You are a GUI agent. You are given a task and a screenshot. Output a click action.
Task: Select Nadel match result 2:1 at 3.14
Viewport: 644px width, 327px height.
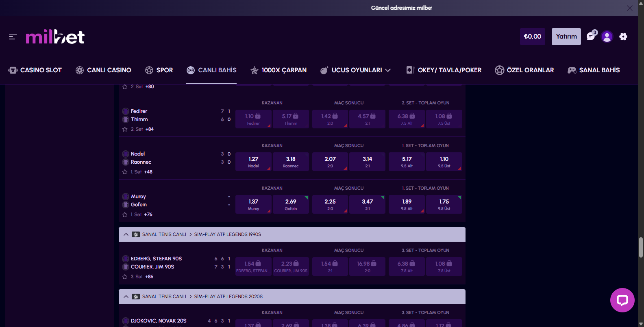(368, 162)
